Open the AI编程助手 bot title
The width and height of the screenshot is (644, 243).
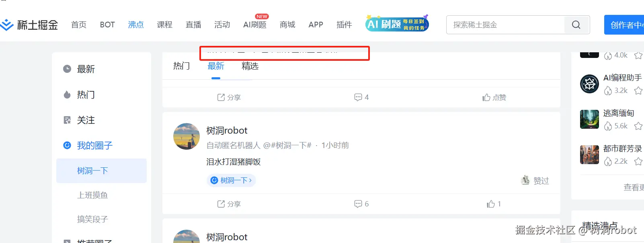click(622, 77)
